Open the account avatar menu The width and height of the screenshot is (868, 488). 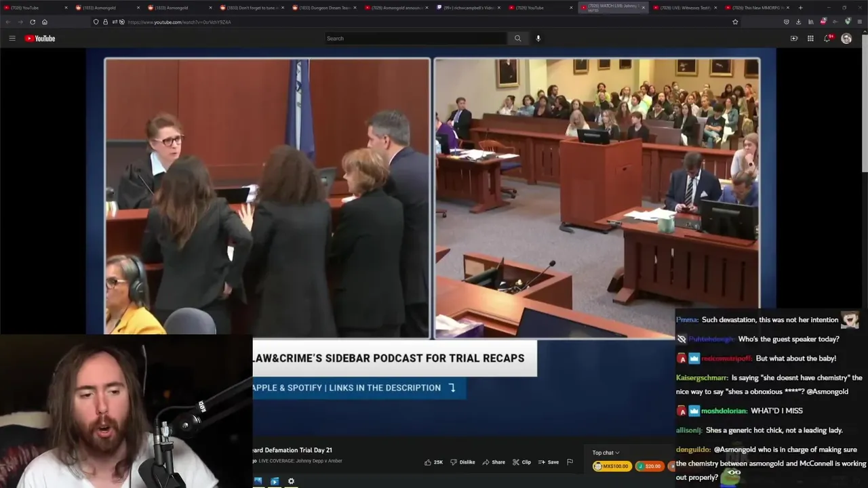[x=846, y=39]
